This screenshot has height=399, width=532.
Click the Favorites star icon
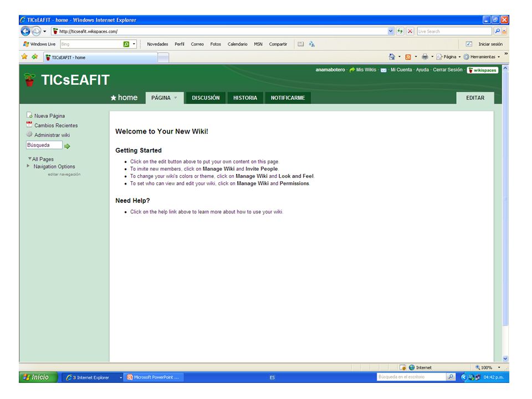pos(24,57)
